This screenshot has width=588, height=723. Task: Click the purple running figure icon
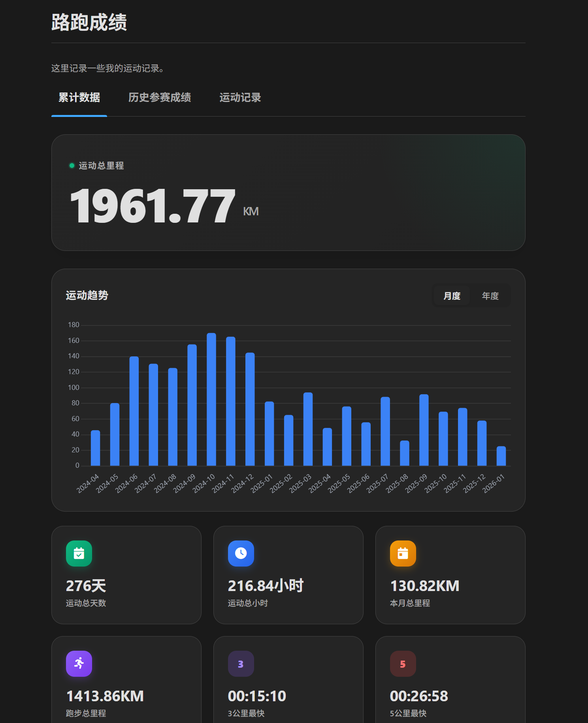pos(79,664)
